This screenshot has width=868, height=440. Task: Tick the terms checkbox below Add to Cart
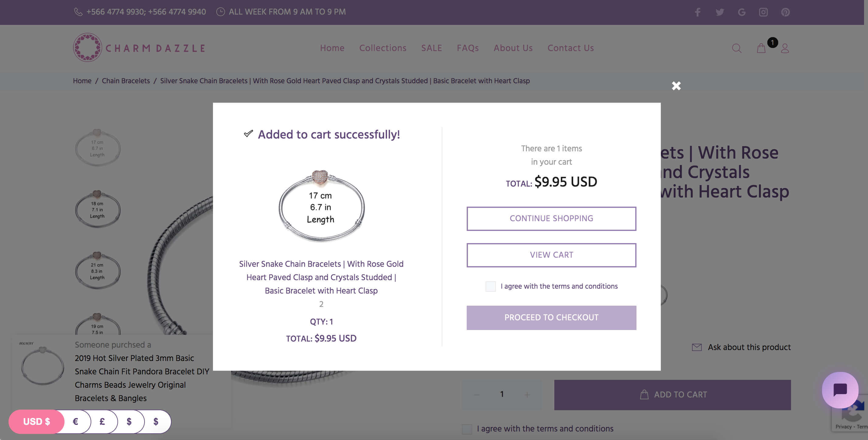pos(467,429)
